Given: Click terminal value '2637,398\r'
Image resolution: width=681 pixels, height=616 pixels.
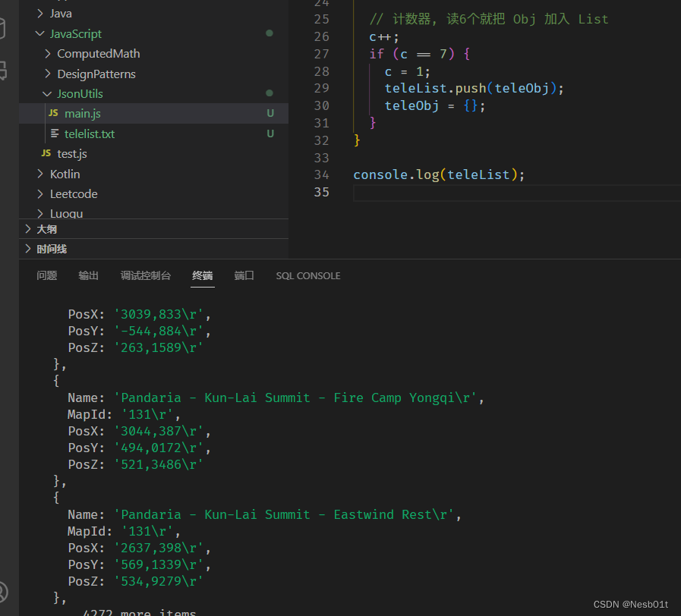Looking at the screenshot, I should [x=159, y=548].
